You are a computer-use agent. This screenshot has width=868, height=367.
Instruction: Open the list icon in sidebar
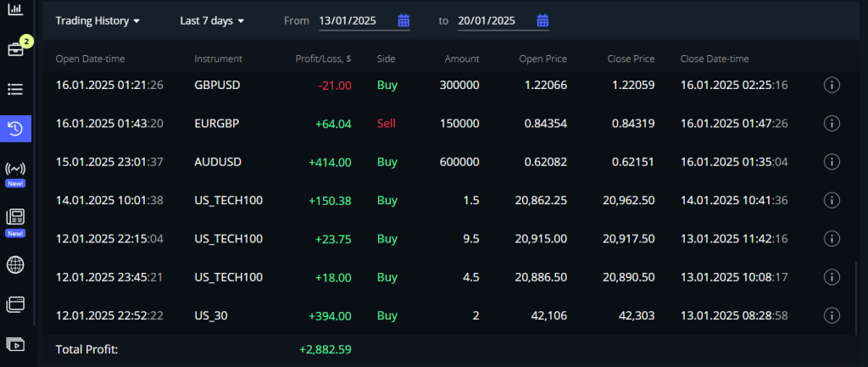pos(15,89)
